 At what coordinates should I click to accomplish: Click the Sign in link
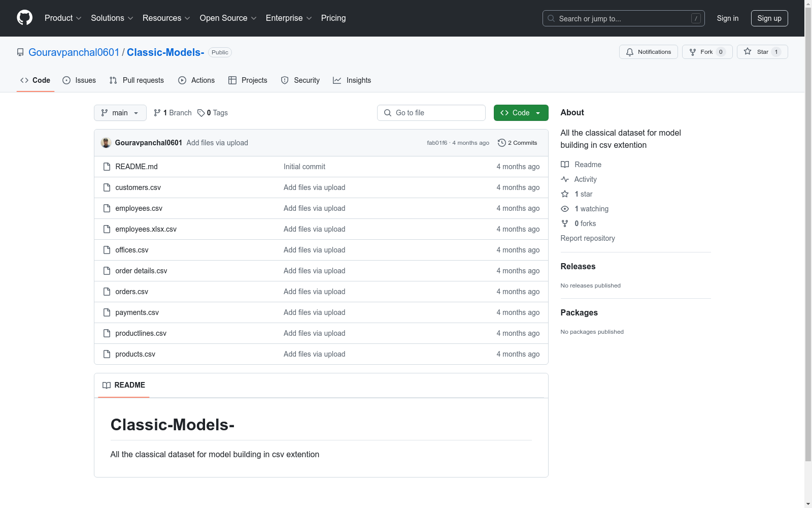click(x=728, y=18)
